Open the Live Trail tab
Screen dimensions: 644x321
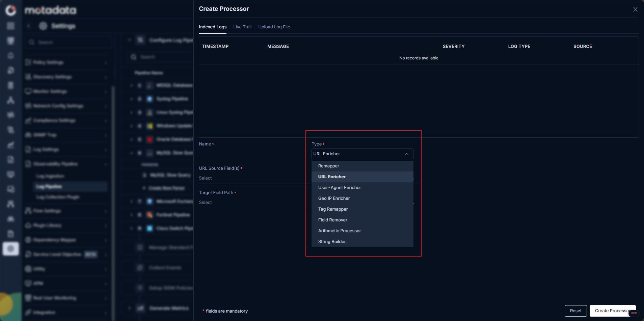(x=242, y=27)
